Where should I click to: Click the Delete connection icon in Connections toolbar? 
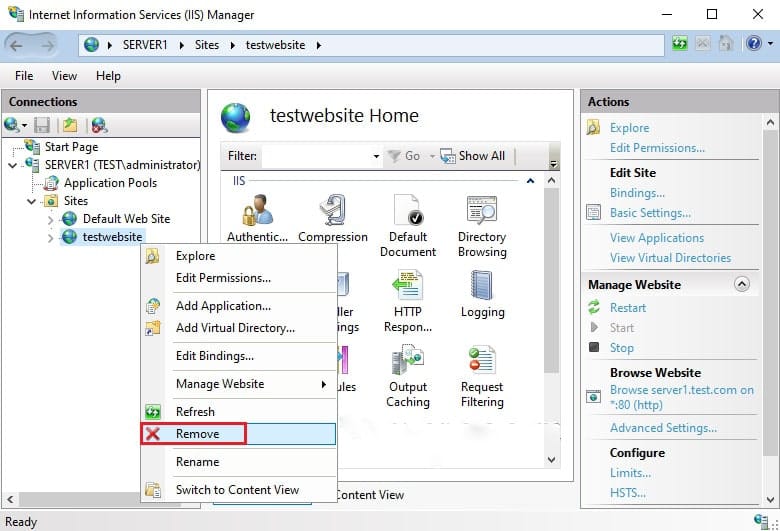tap(99, 125)
